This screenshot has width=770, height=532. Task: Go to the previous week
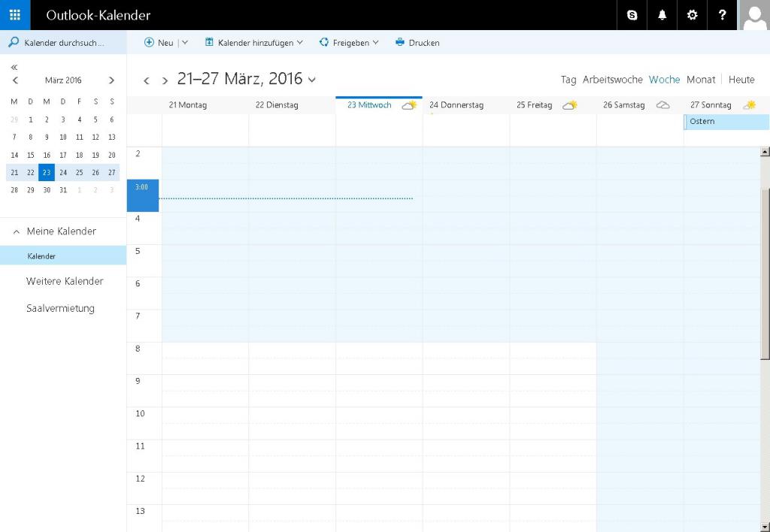[147, 80]
